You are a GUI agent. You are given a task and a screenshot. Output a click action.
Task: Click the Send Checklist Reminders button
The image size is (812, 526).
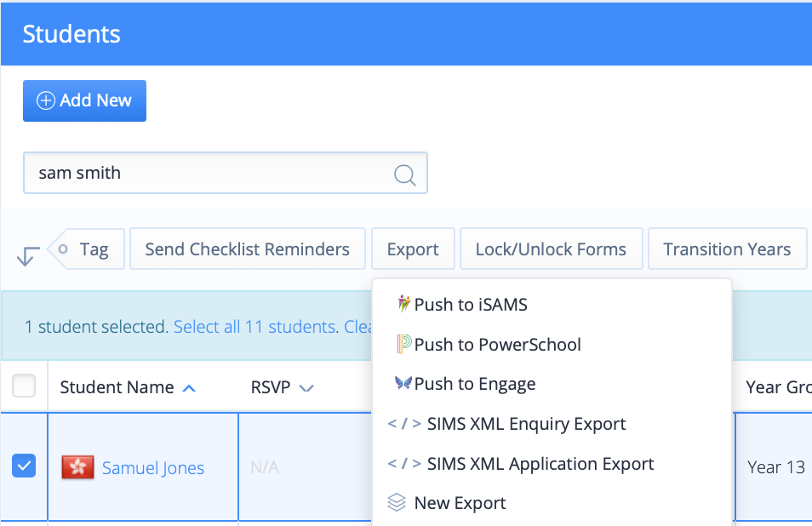[248, 249]
